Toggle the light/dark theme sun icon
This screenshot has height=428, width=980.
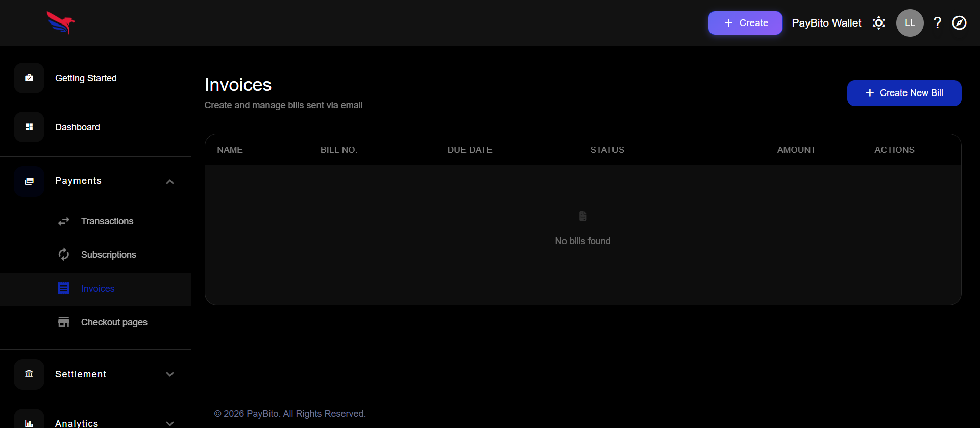(x=878, y=23)
